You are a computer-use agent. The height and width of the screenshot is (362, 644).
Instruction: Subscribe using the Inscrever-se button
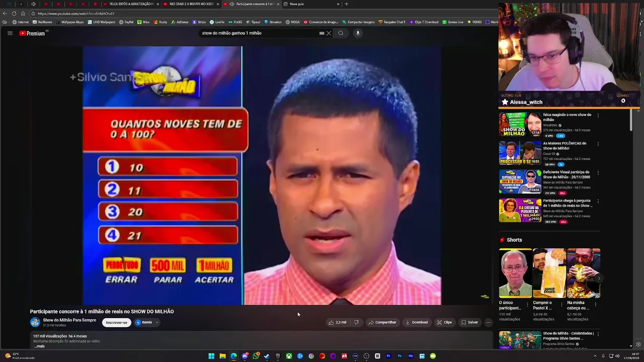(116, 322)
